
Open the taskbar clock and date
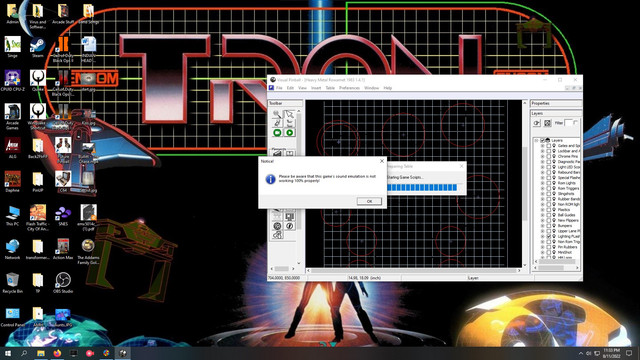pos(611,353)
